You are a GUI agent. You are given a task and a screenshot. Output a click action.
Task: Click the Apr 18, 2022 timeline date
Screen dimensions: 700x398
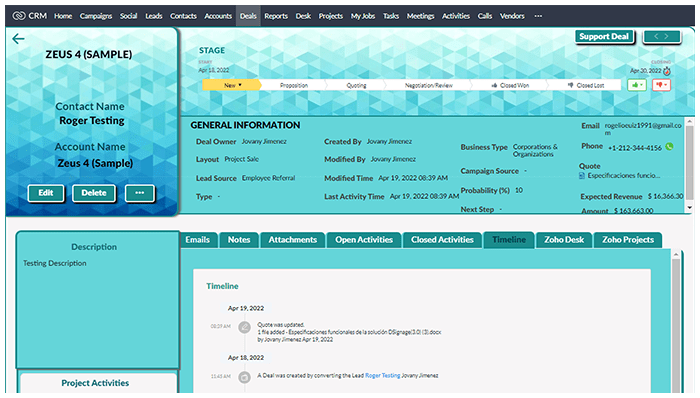tap(246, 358)
